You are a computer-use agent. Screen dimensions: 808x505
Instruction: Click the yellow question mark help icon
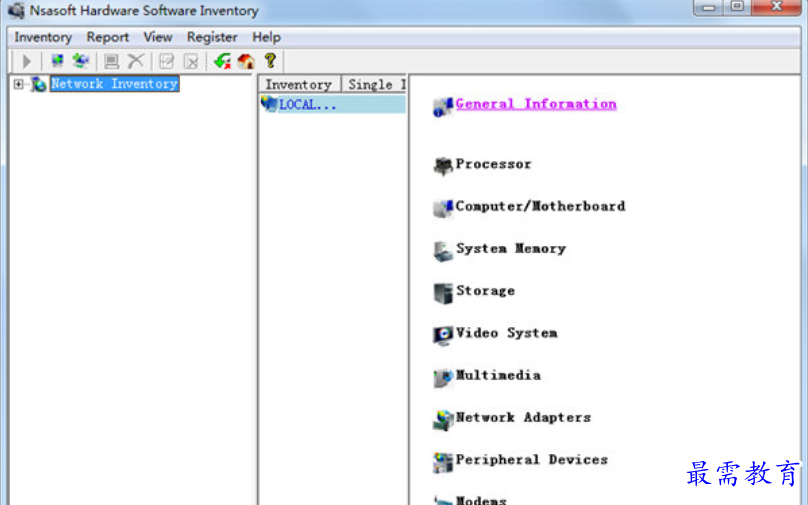pyautogui.click(x=270, y=61)
